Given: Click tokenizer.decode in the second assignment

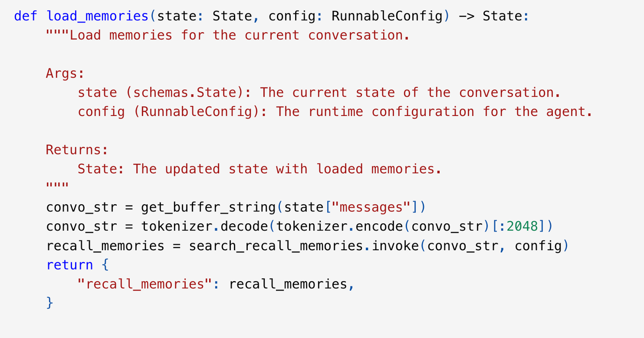Looking at the screenshot, I should [x=204, y=227].
